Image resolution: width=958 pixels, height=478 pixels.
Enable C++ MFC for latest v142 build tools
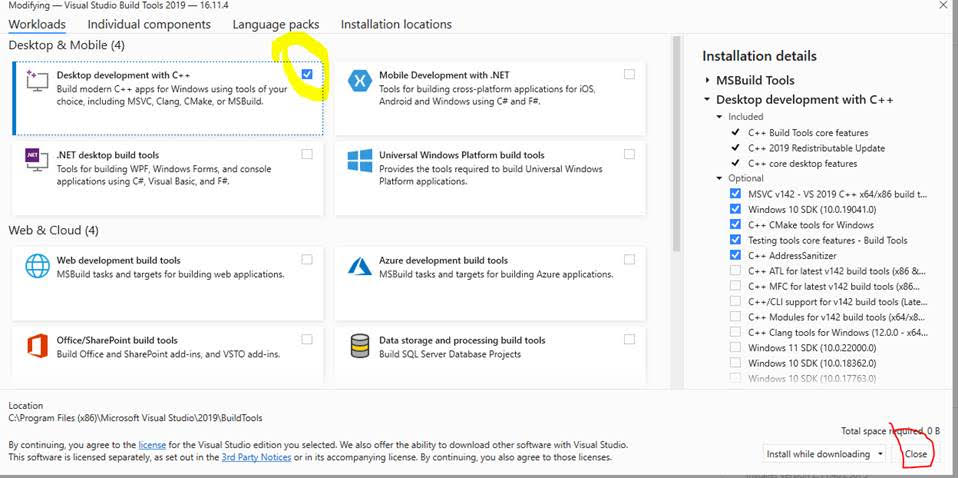(735, 286)
